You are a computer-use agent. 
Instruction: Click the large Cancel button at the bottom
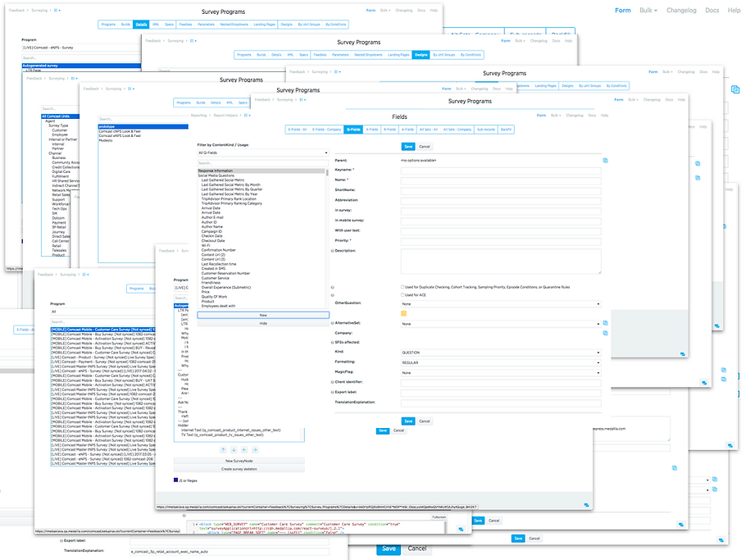point(416,548)
